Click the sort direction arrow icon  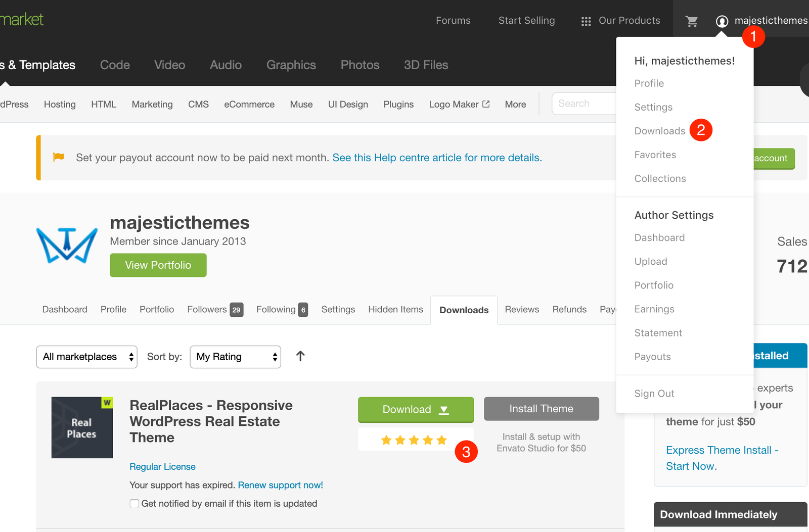pyautogui.click(x=300, y=356)
